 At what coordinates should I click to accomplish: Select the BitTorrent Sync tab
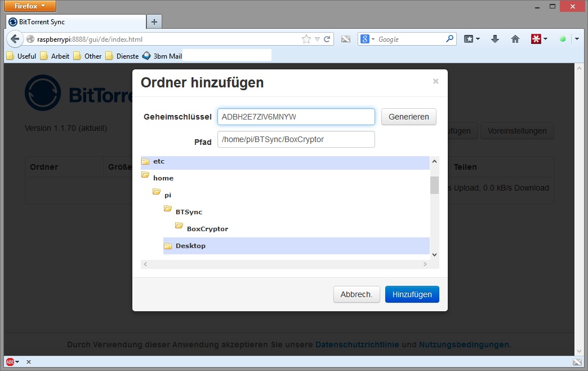point(75,22)
